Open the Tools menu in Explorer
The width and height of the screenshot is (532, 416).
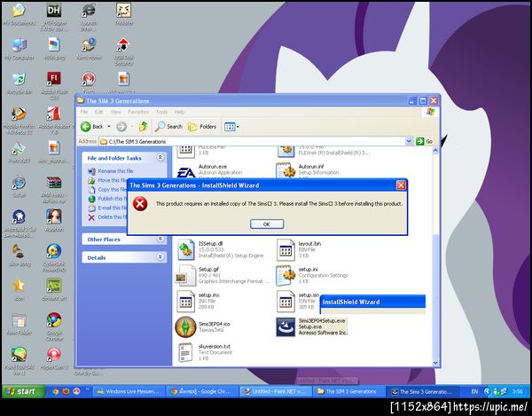[x=161, y=112]
